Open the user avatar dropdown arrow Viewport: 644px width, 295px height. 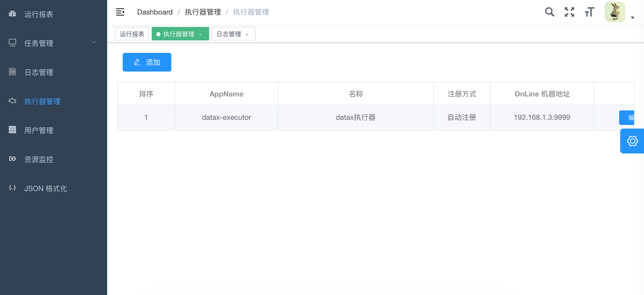coord(633,18)
